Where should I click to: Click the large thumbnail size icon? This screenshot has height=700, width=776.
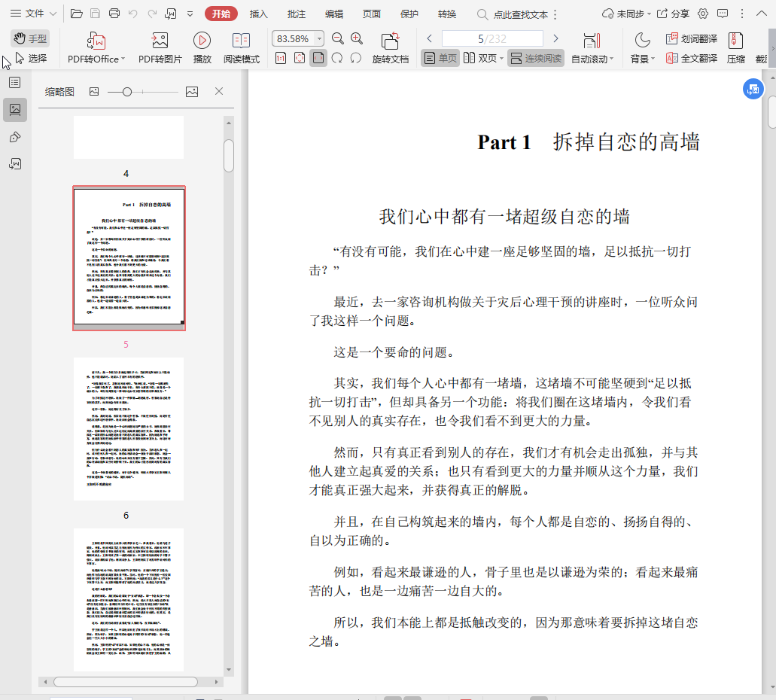(192, 92)
